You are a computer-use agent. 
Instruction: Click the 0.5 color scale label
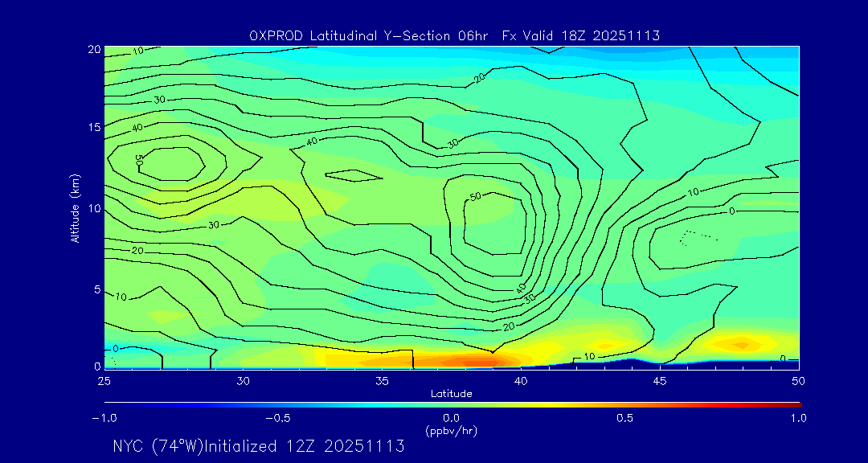[x=625, y=418]
